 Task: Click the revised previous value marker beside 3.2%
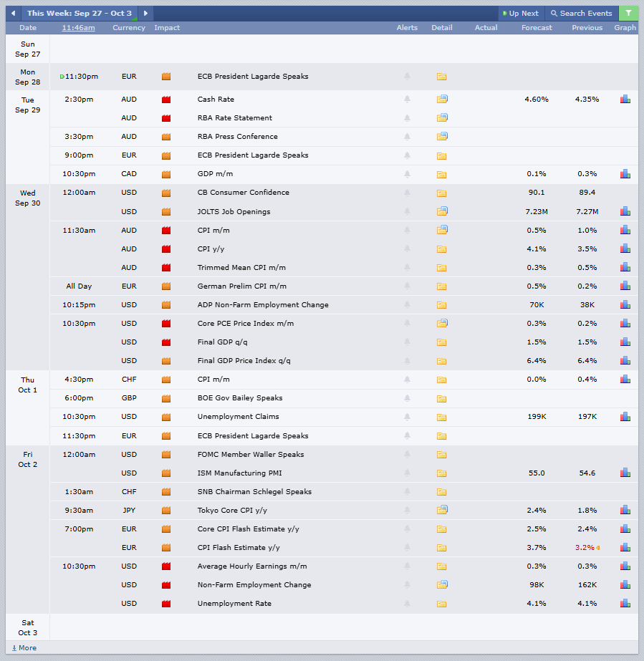coord(598,548)
